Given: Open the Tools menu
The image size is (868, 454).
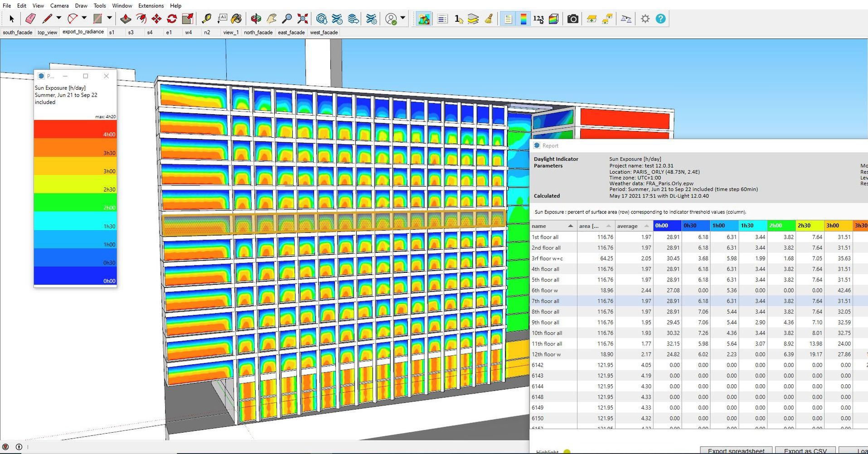Looking at the screenshot, I should tap(100, 5).
